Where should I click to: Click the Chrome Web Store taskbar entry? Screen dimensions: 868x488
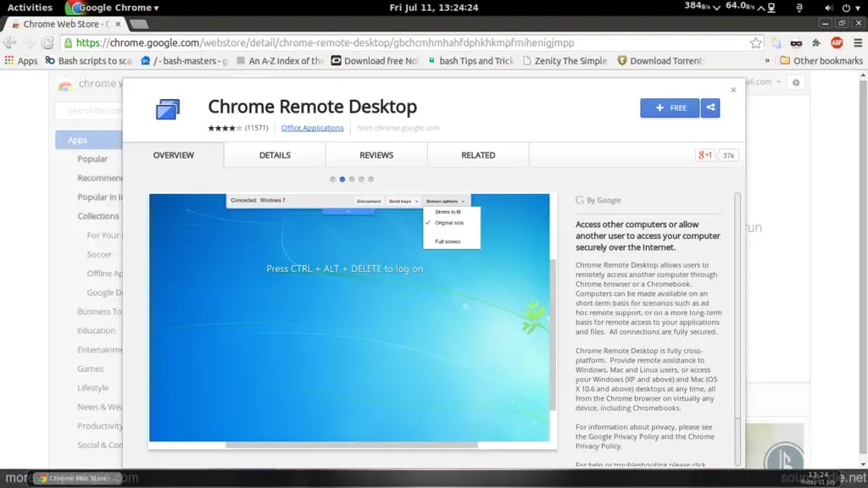[x=77, y=478]
